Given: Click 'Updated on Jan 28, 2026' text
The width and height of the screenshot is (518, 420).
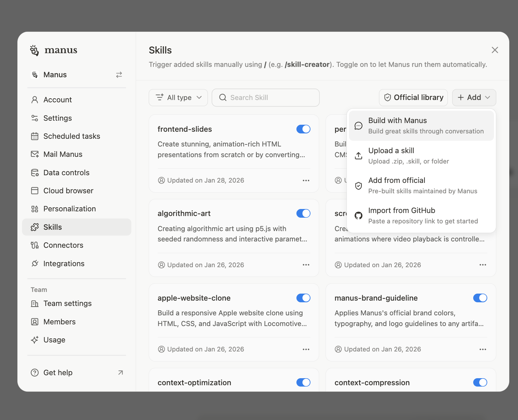Looking at the screenshot, I should [x=206, y=181].
